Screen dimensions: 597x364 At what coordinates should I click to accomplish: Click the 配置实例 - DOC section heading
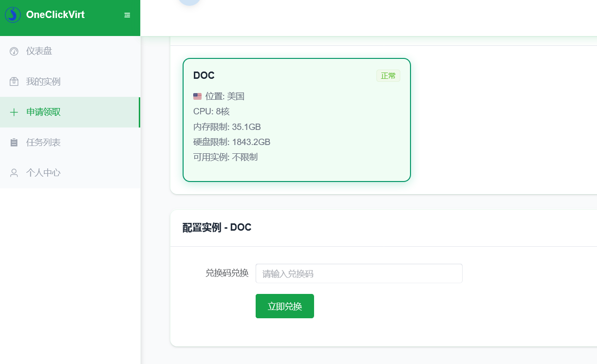(x=217, y=227)
